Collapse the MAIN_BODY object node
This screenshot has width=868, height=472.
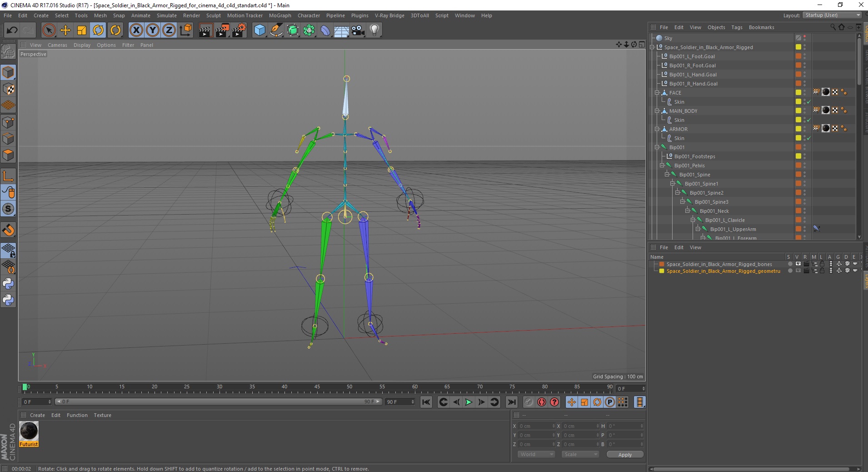tap(657, 111)
